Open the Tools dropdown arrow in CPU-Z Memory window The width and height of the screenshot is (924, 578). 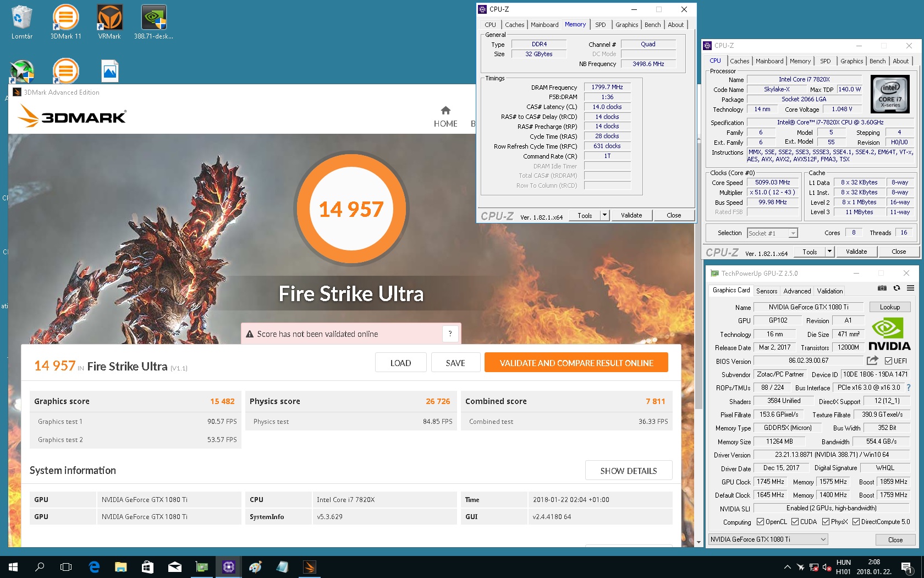coord(604,215)
